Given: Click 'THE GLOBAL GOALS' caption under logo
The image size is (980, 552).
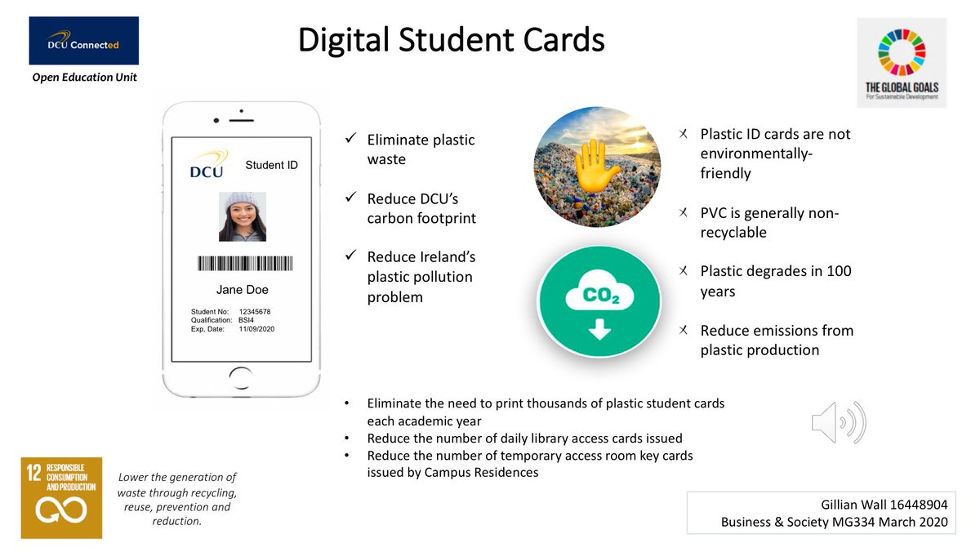Looking at the screenshot, I should 902,87.
